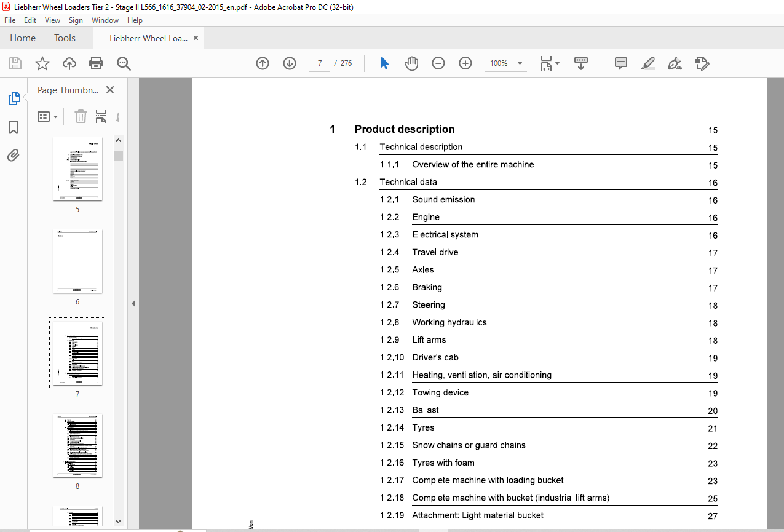Open the Stamp tool
Viewport: 784px width, 532px height.
702,63
